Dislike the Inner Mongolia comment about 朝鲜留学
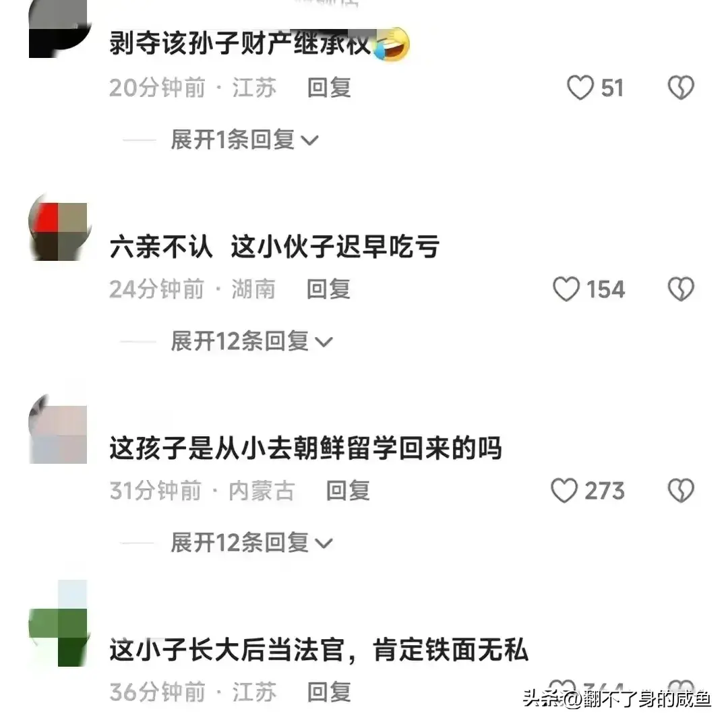Viewport: 728px width, 724px height. pyautogui.click(x=681, y=490)
